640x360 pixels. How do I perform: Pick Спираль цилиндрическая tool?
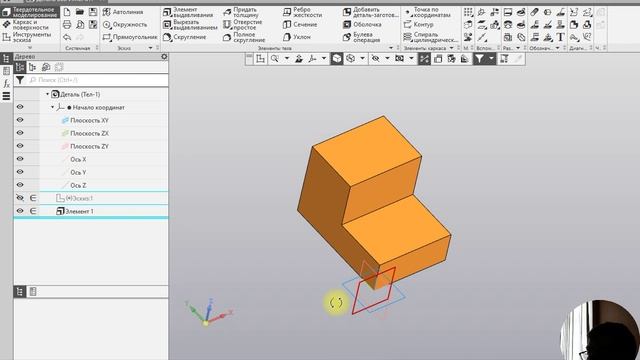click(430, 38)
